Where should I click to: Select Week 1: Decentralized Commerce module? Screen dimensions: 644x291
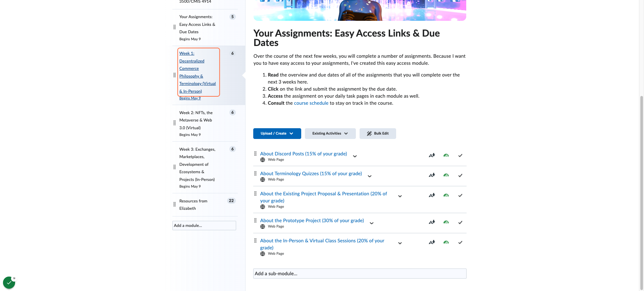point(198,72)
